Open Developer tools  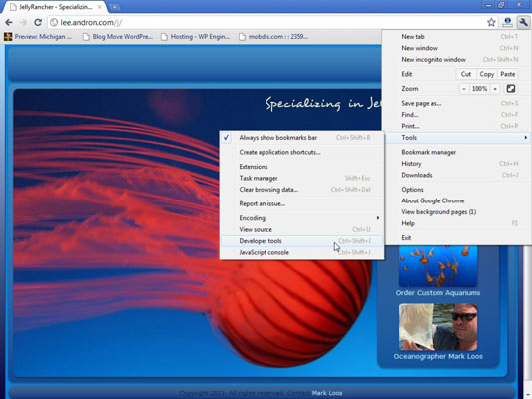tap(302, 241)
